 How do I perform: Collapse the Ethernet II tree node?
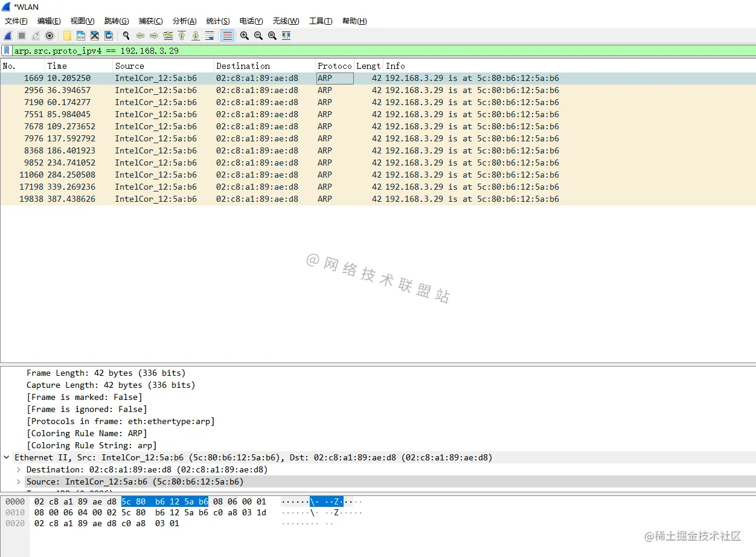[x=7, y=457]
